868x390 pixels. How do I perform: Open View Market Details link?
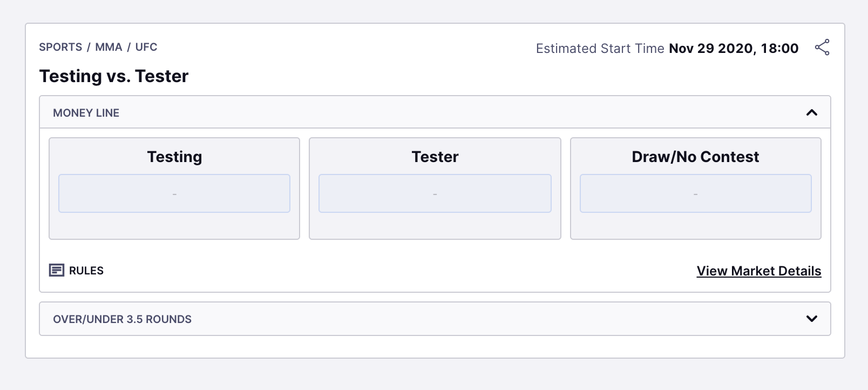(x=758, y=271)
